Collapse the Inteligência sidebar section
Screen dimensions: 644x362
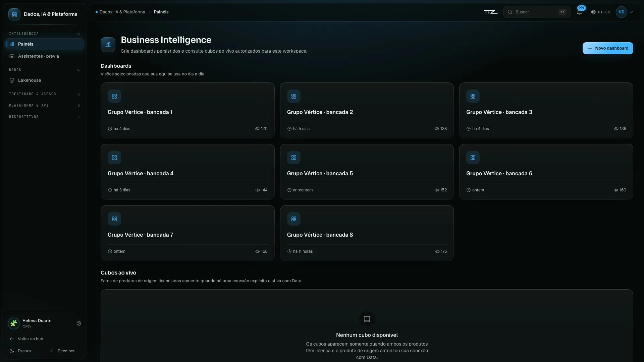pos(45,34)
